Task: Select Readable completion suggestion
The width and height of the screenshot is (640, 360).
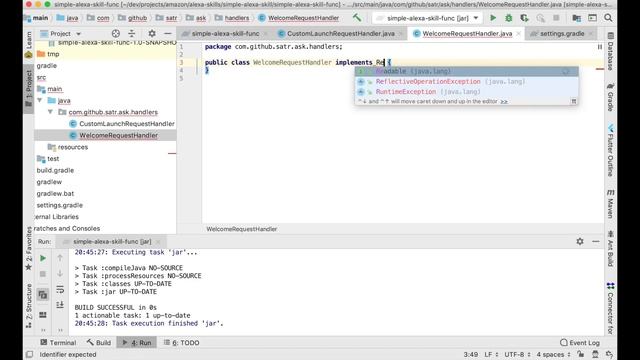Action: 467,71
